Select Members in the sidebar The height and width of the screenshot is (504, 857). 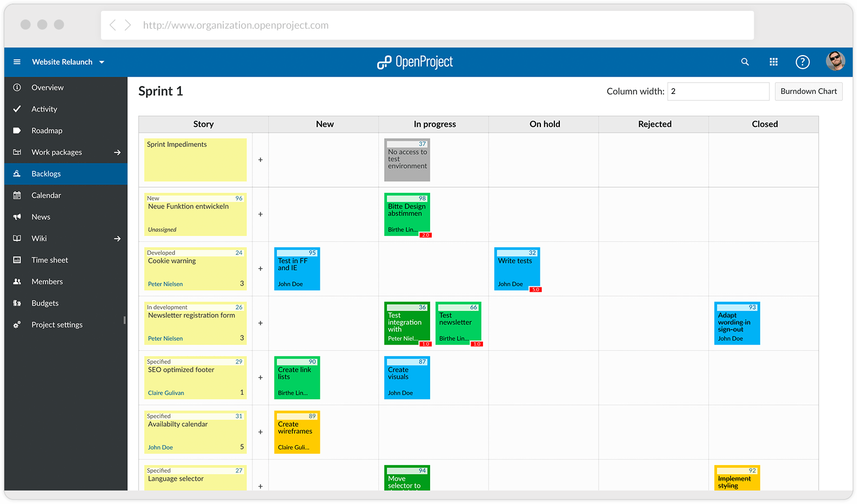pyautogui.click(x=47, y=281)
